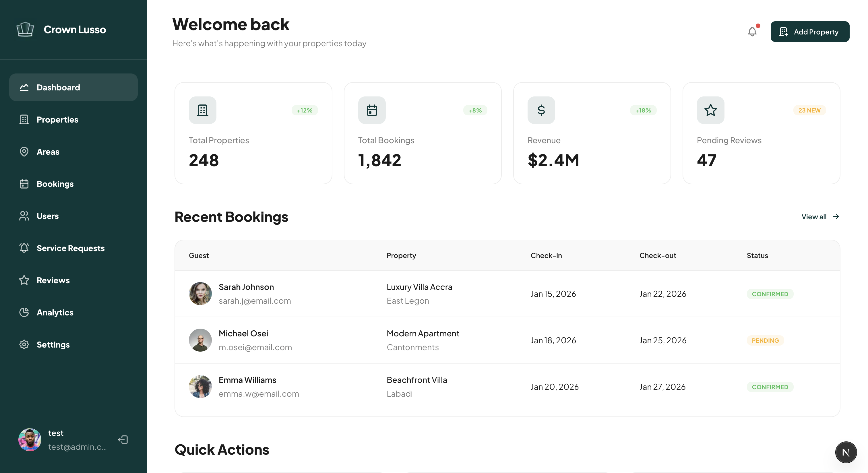Click the 23 NEW badge on Pending Reviews
The image size is (868, 473).
tap(809, 110)
